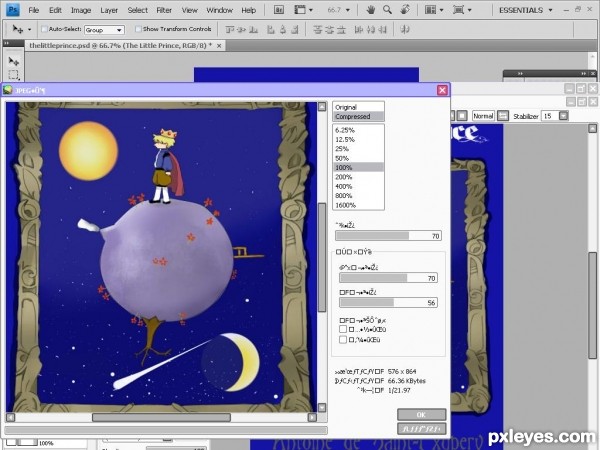Close the thelittleprince.psd document tab
The image size is (600, 450).
click(x=219, y=46)
